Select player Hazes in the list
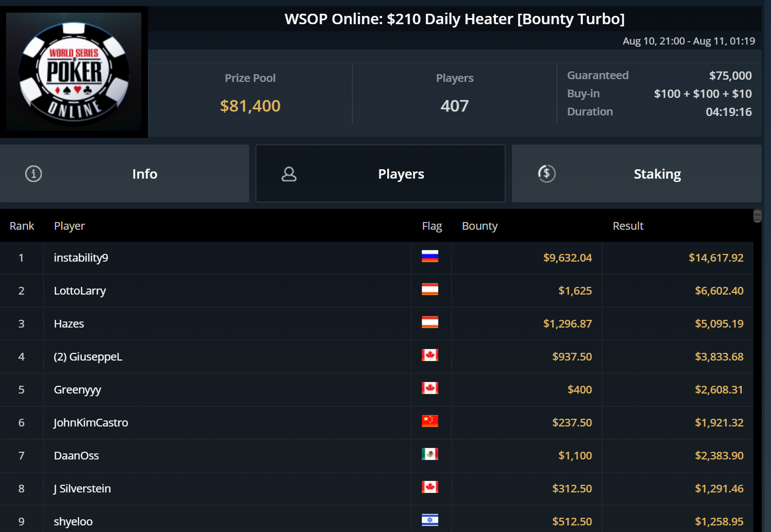Screen dimensions: 771x532 [x=69, y=324]
